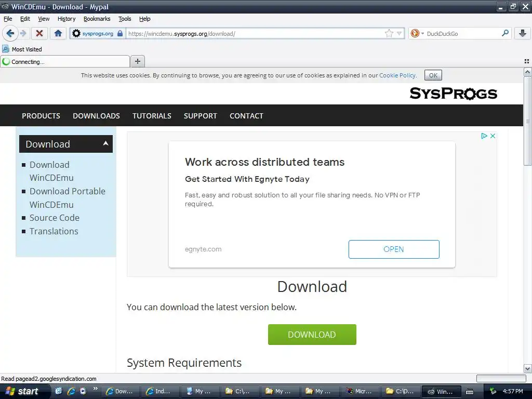
Task: Open the DuckDuckGo search engine selector
Action: pyautogui.click(x=417, y=33)
